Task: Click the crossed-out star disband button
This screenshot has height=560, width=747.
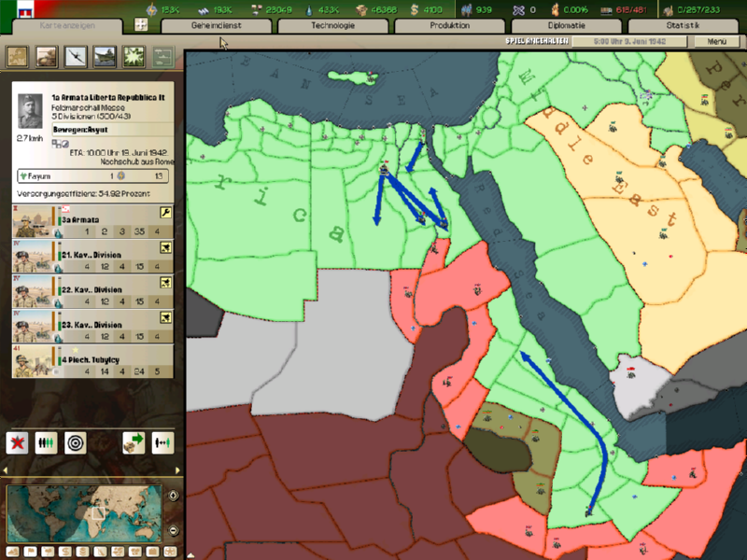Action: point(17,442)
